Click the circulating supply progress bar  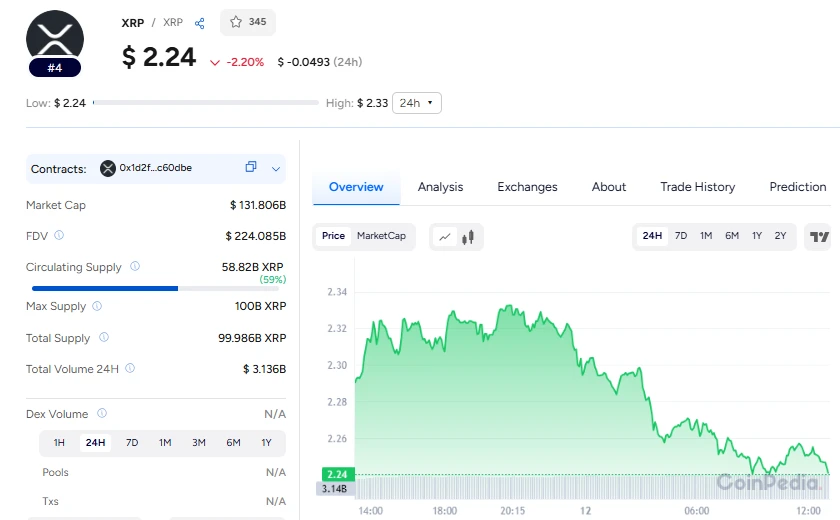(x=155, y=288)
